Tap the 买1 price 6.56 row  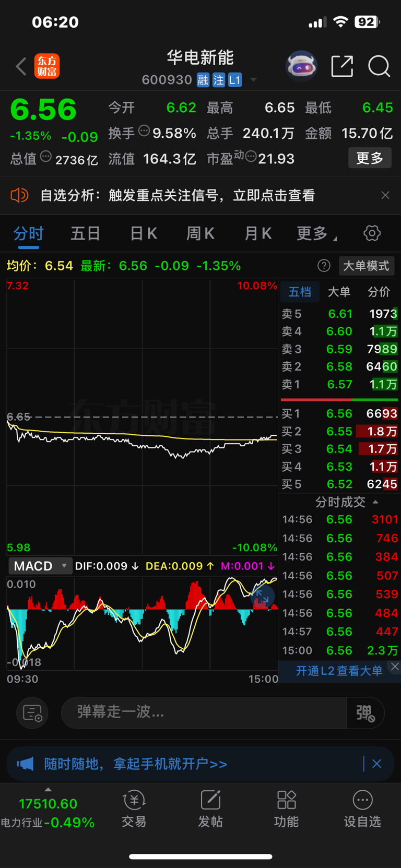pyautogui.click(x=339, y=413)
